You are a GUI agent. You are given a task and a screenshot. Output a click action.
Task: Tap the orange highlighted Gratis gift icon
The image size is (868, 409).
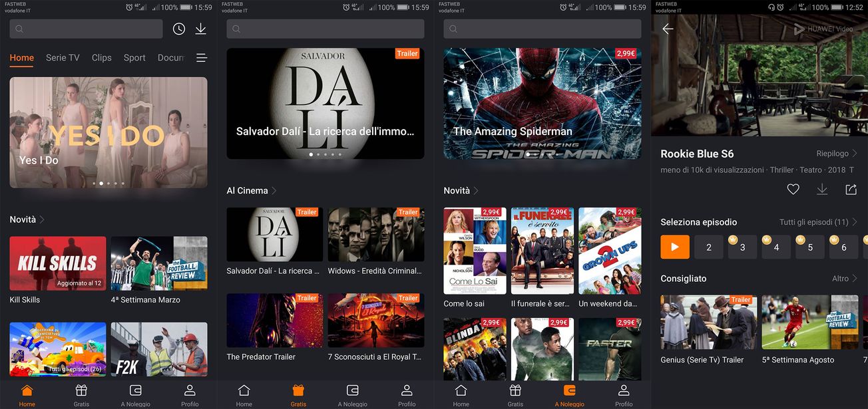[298, 391]
